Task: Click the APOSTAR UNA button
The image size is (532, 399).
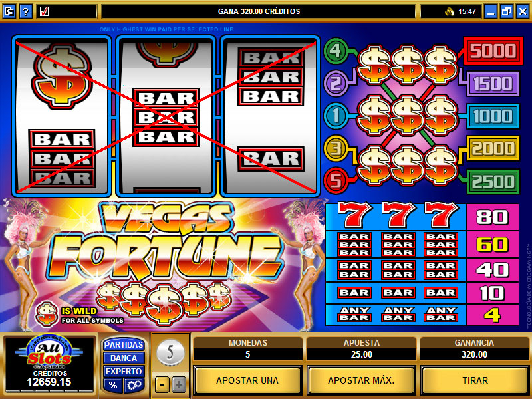Action: (x=247, y=380)
